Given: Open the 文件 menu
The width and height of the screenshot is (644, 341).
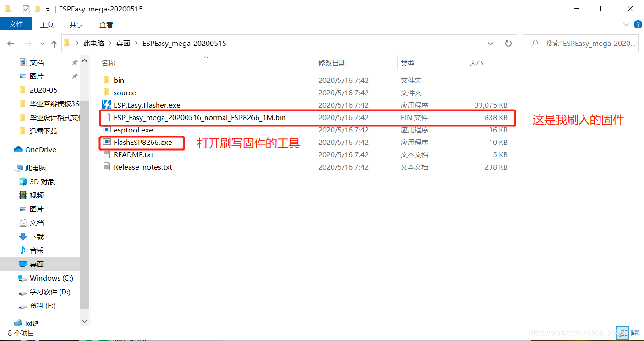Looking at the screenshot, I should tap(16, 24).
